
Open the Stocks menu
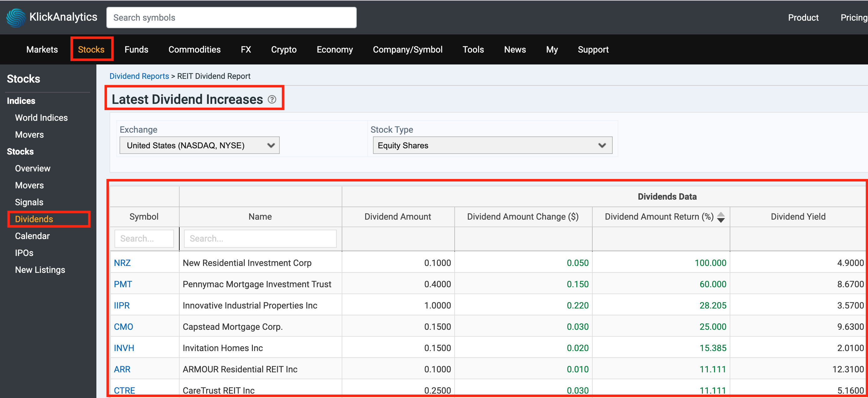click(91, 49)
